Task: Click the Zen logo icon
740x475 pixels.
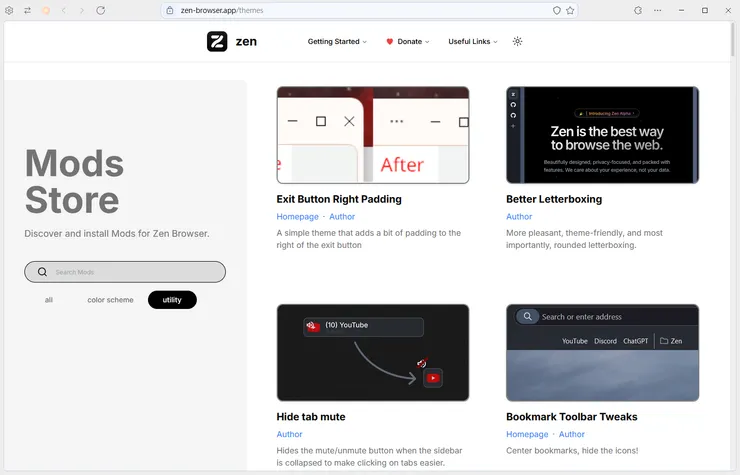Action: pyautogui.click(x=217, y=42)
